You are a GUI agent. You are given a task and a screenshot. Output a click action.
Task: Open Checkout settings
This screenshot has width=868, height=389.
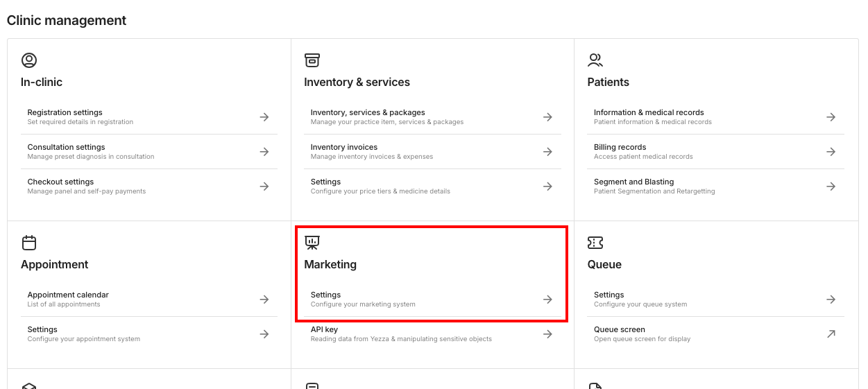[x=149, y=187]
